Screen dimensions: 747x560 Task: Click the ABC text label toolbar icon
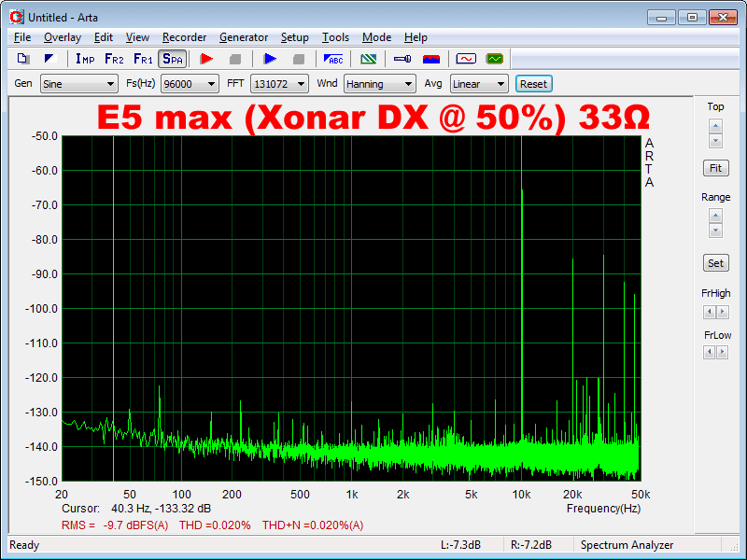coord(333,59)
